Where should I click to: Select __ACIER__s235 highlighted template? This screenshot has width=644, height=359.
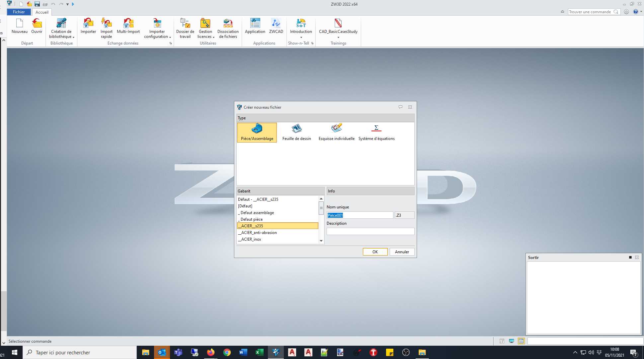278,226
